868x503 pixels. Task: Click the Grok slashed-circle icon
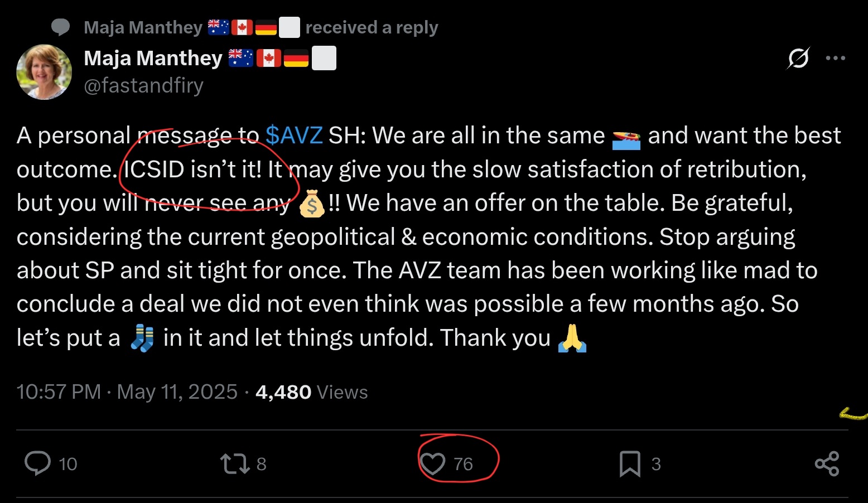(798, 58)
